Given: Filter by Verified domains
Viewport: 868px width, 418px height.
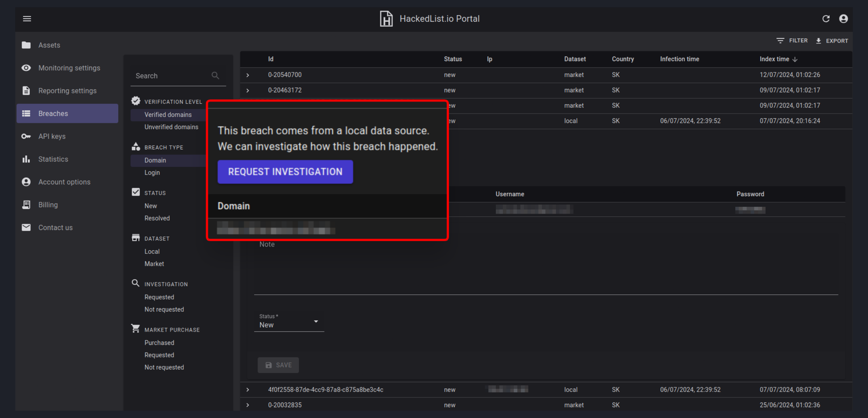Looking at the screenshot, I should pos(168,115).
